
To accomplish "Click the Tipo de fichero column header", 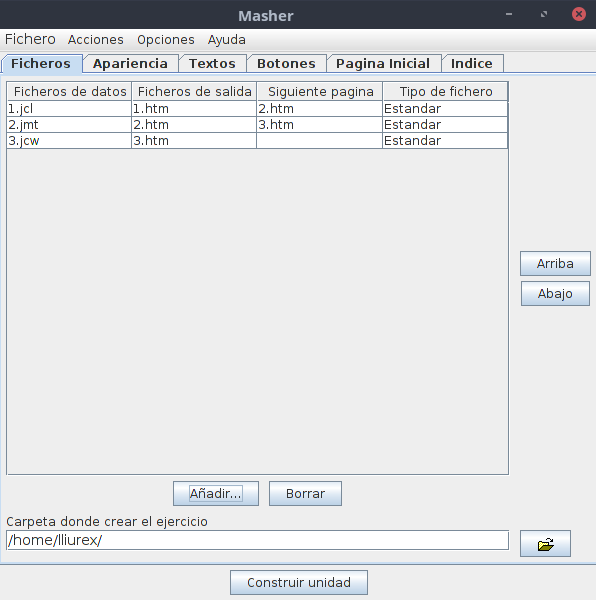I will 446,92.
